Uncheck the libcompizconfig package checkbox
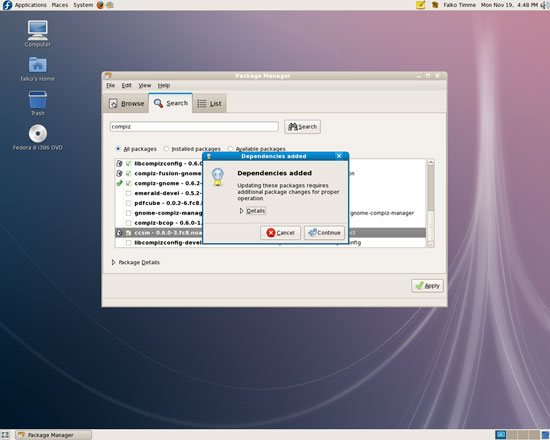 coord(128,164)
